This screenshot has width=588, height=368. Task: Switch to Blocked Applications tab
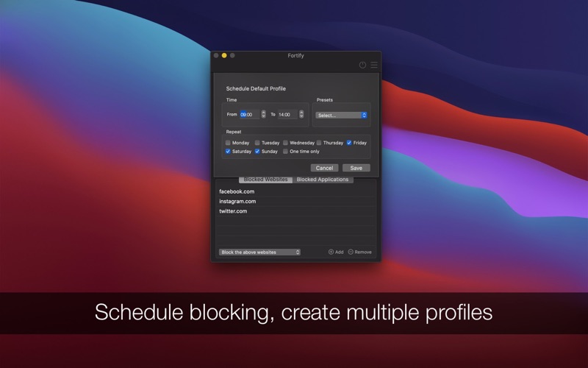(323, 180)
